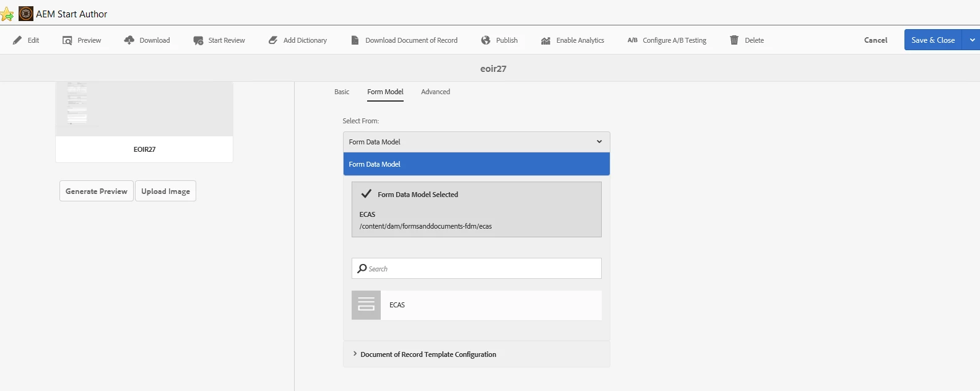The width and height of the screenshot is (980, 391).
Task: Click the Start Review comment icon
Action: point(198,40)
